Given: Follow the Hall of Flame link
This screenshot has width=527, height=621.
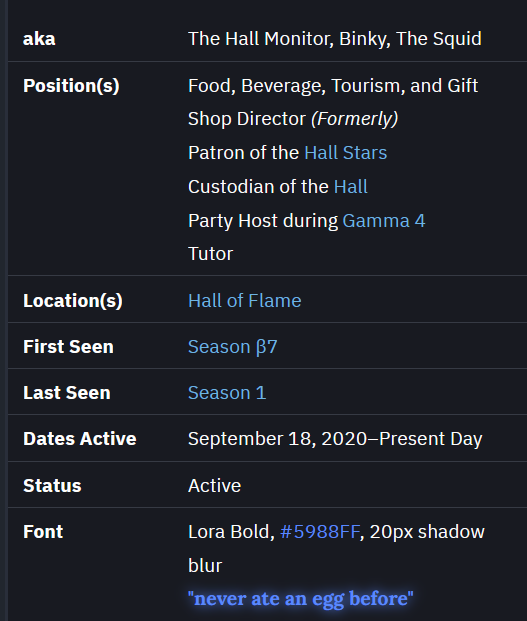Looking at the screenshot, I should point(245,301).
